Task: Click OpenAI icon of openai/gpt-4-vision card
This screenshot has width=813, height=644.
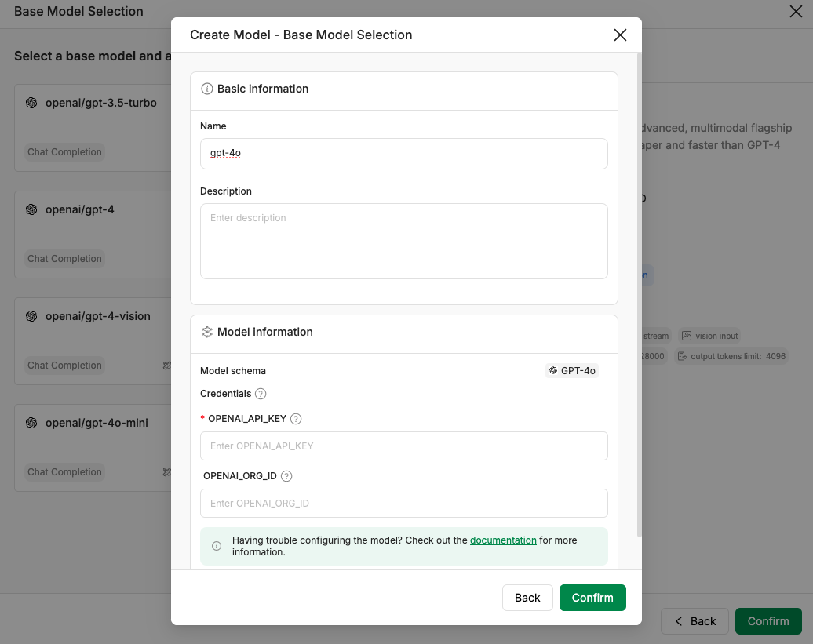Action: point(31,316)
